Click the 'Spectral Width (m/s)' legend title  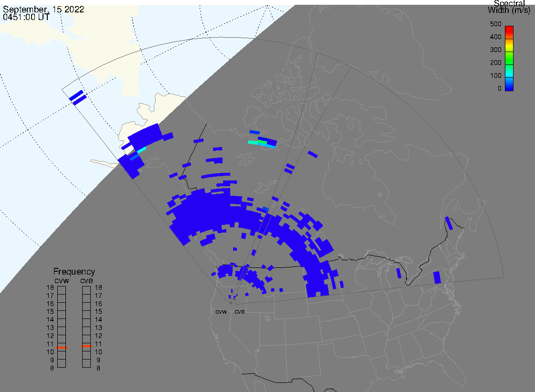point(509,7)
